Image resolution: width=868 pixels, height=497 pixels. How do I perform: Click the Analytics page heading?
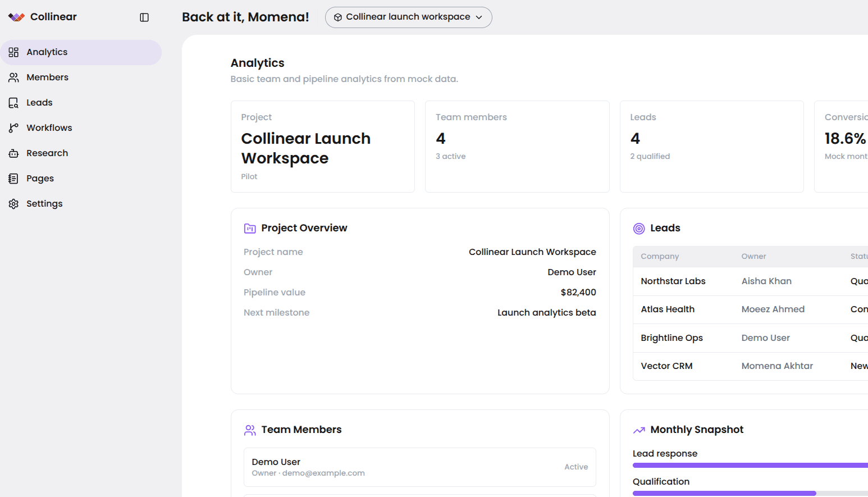pos(258,63)
